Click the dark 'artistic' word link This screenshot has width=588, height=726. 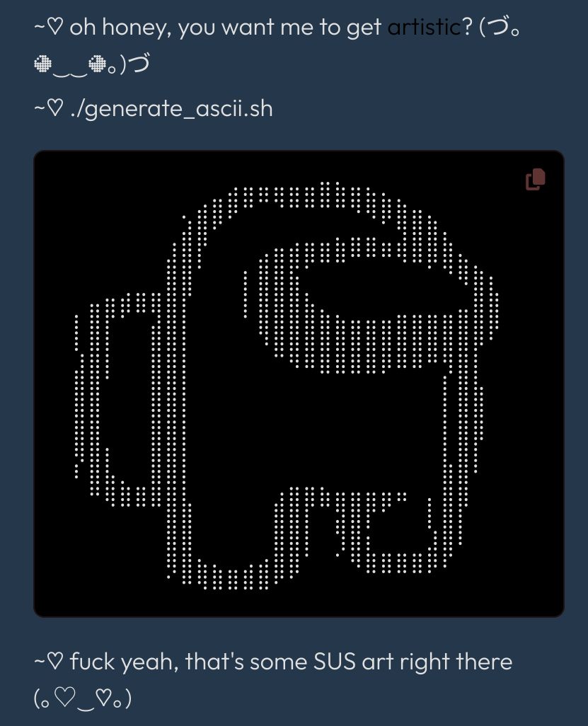tap(425, 27)
